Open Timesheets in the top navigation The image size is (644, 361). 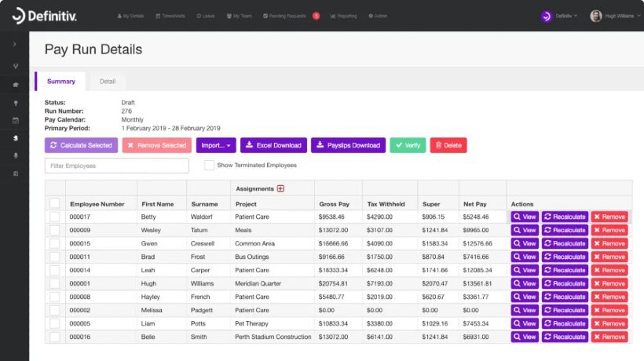tap(169, 16)
